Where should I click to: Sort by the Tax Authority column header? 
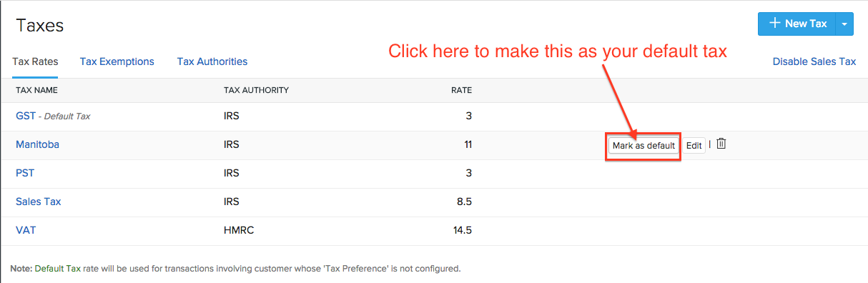point(256,90)
